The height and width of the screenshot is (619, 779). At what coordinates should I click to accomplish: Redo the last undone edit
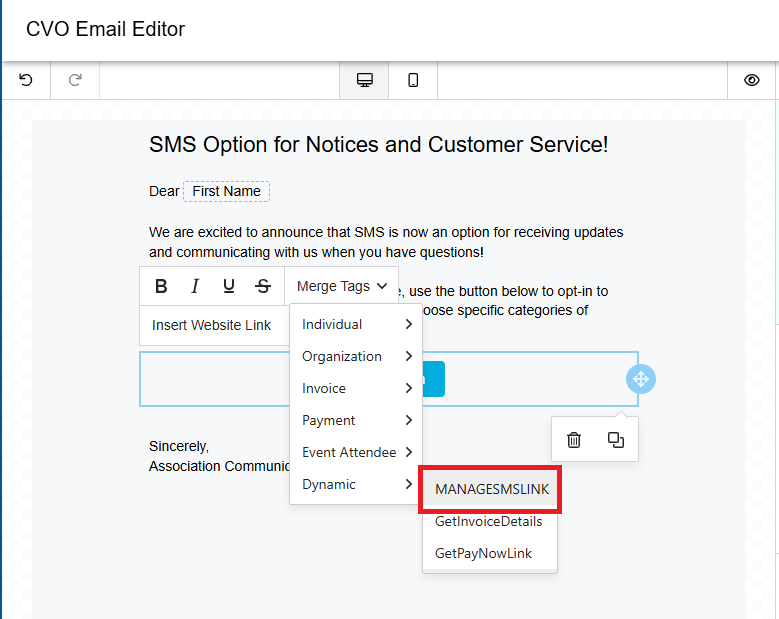75,80
